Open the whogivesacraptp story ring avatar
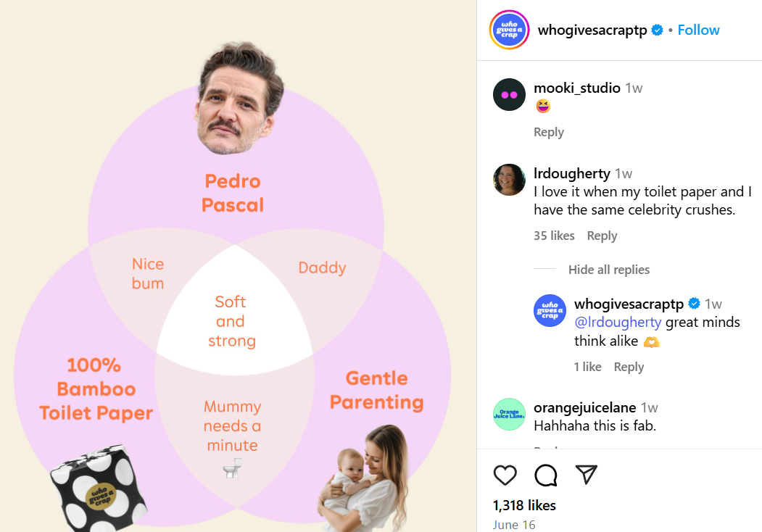The width and height of the screenshot is (762, 532). point(509,30)
